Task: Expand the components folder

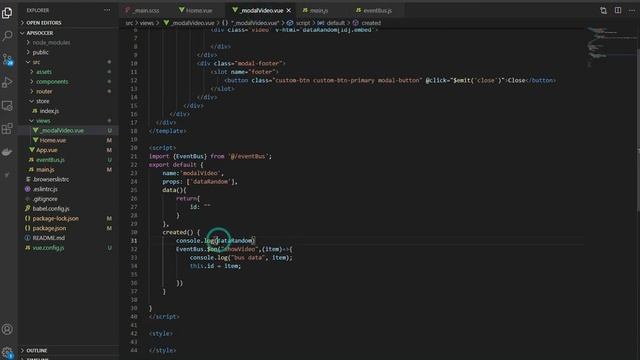Action: (52, 82)
